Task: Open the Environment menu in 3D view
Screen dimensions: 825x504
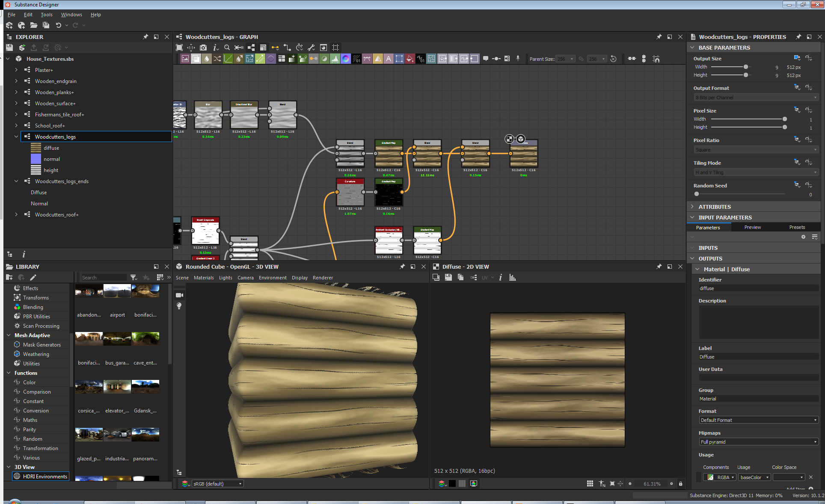Action: pos(273,278)
